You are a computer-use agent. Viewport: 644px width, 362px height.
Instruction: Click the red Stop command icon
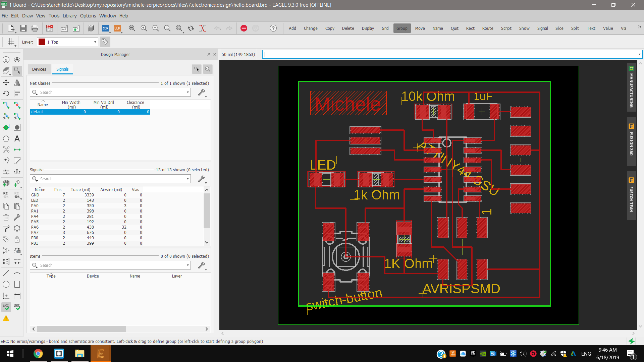(x=244, y=28)
